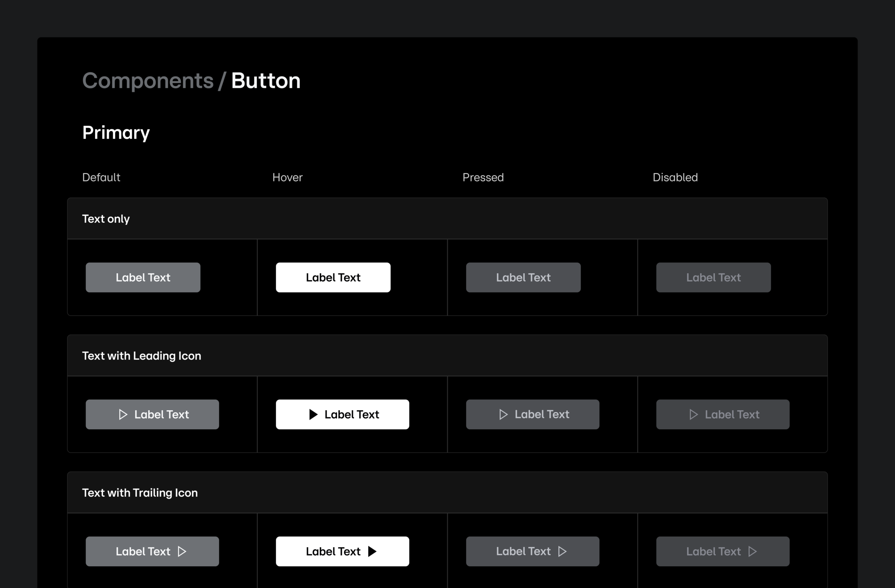Screen dimensions: 895x588
Task: Click the play icon in Pressed leading-icon button
Action: 503,414
